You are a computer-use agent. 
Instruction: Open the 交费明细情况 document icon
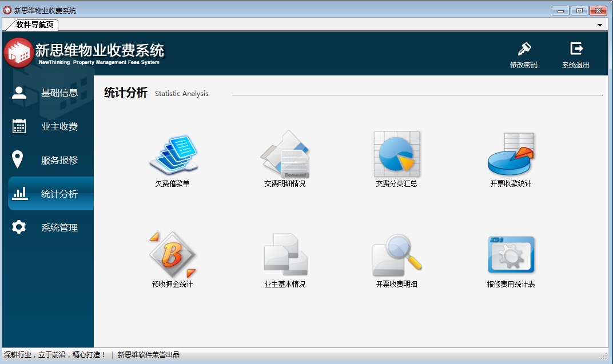(x=285, y=154)
